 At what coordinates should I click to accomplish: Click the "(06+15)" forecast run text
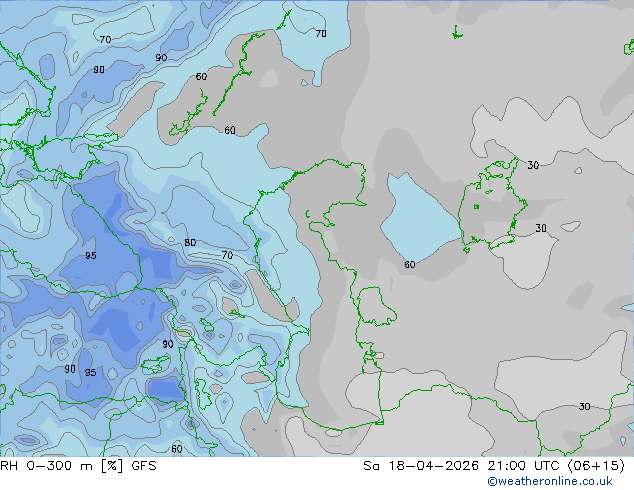pyautogui.click(x=596, y=466)
